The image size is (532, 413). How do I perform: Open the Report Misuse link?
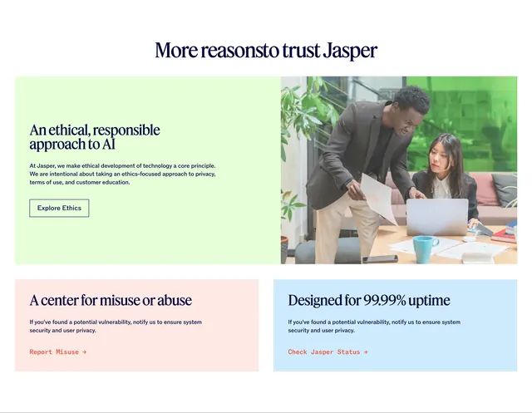[57, 352]
